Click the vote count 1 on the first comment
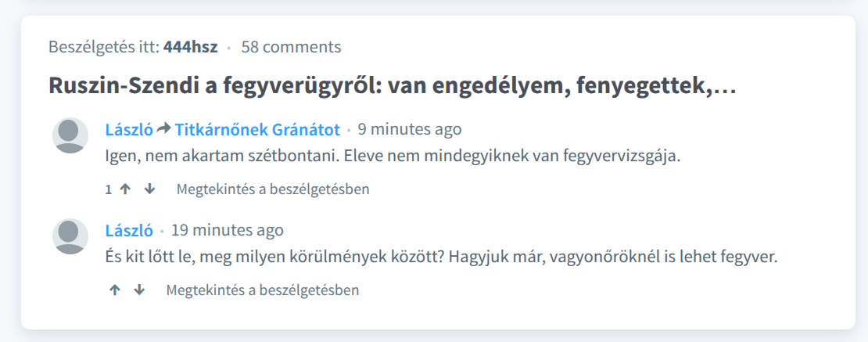This screenshot has width=868, height=342. point(109,189)
